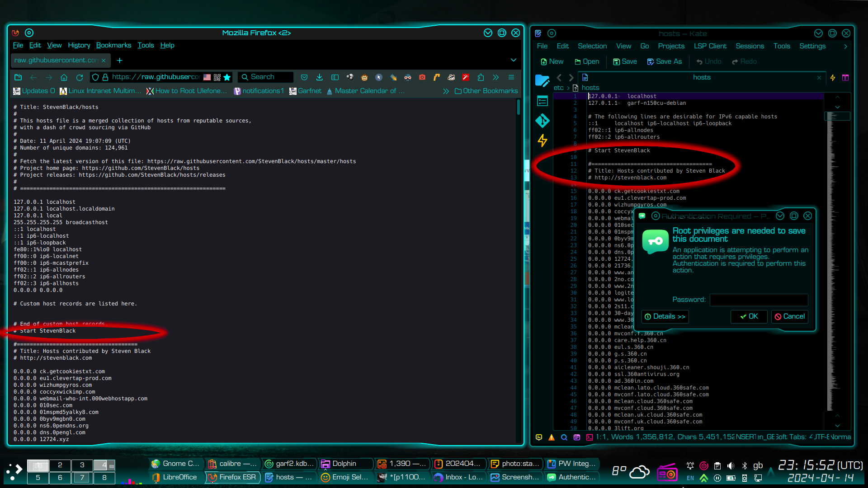The height and width of the screenshot is (488, 868).
Task: Cancel the root privileges dialog
Action: pyautogui.click(x=789, y=316)
